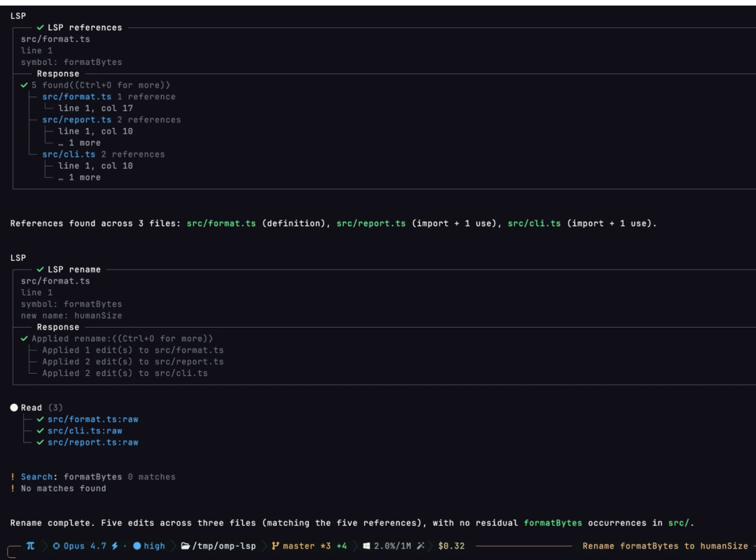Image resolution: width=756 pixels, height=560 pixels.
Task: Click the warning mark before No matches found
Action: pos(13,488)
